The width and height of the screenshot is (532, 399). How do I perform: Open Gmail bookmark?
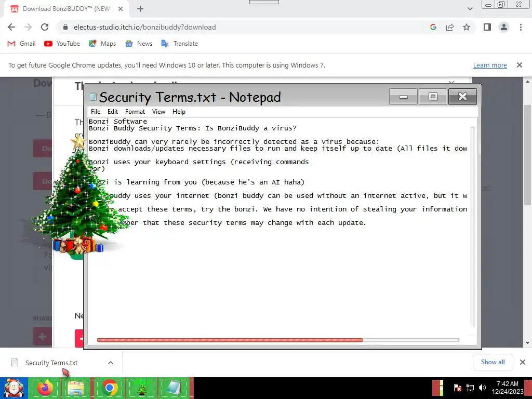[21, 44]
